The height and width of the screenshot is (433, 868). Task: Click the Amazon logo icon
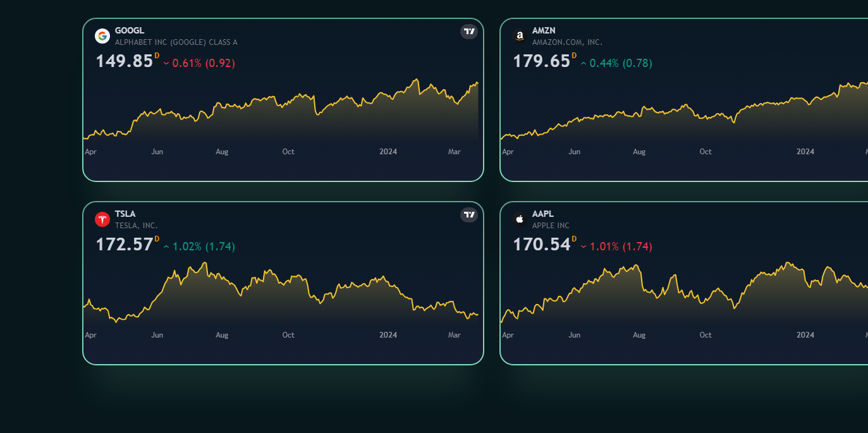[x=520, y=36]
